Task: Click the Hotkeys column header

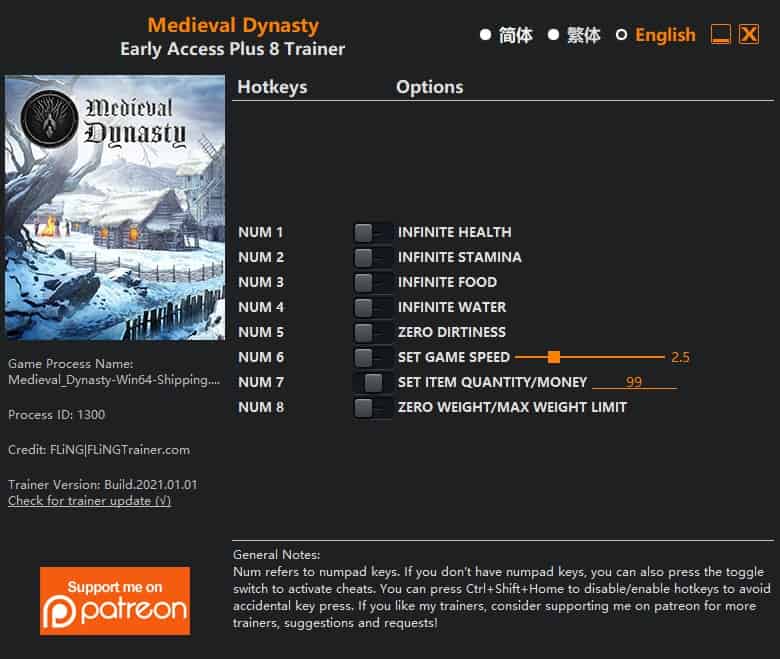Action: (x=272, y=87)
